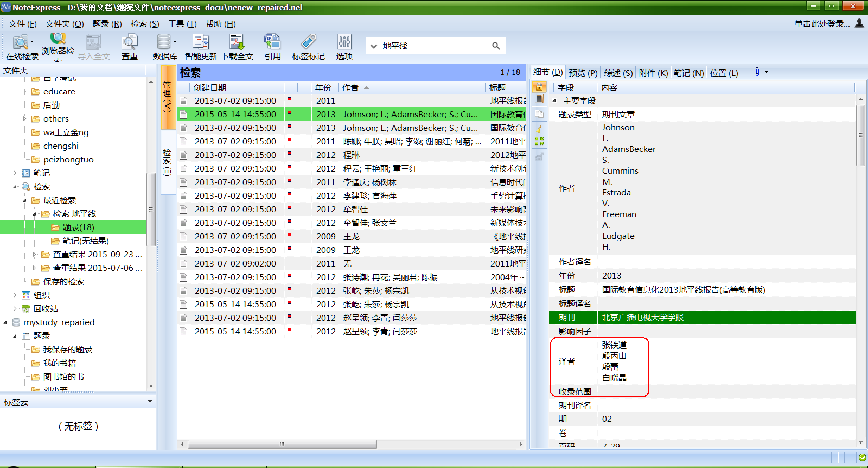Click the folder tree scroll down arrow
The height and width of the screenshot is (468, 868).
[151, 386]
